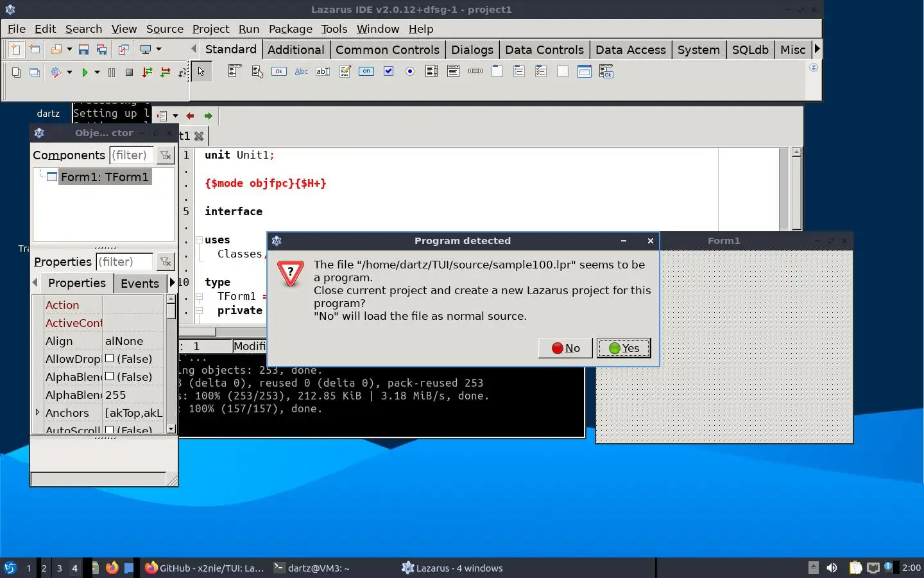Click the New Form toolbar icon
Image resolution: width=924 pixels, height=578 pixels.
pyautogui.click(x=35, y=49)
